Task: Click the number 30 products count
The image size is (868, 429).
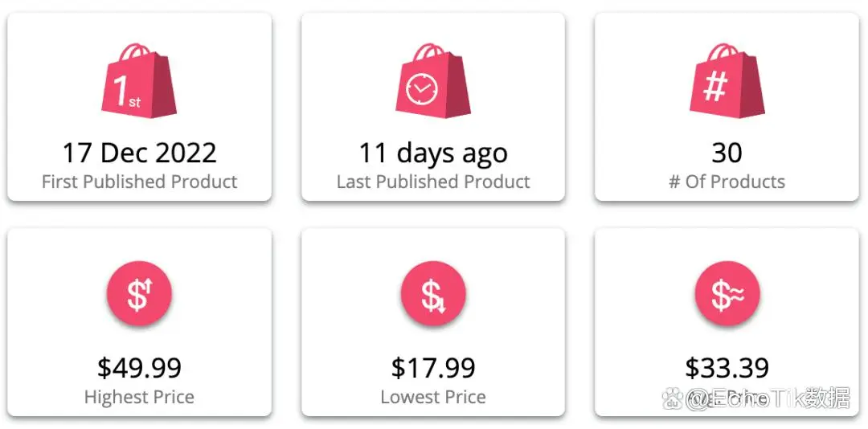Action: tap(727, 153)
